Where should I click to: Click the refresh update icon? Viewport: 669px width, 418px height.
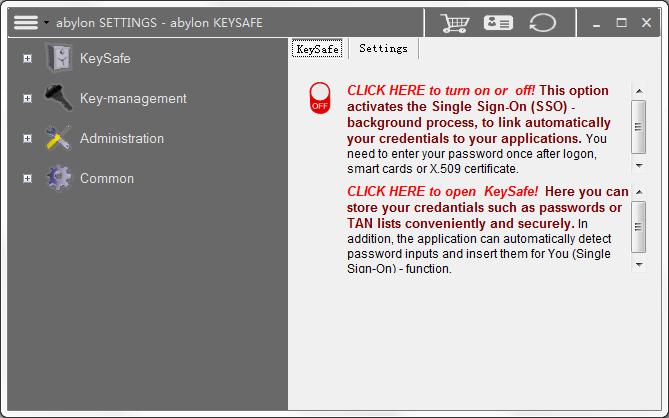click(x=542, y=23)
